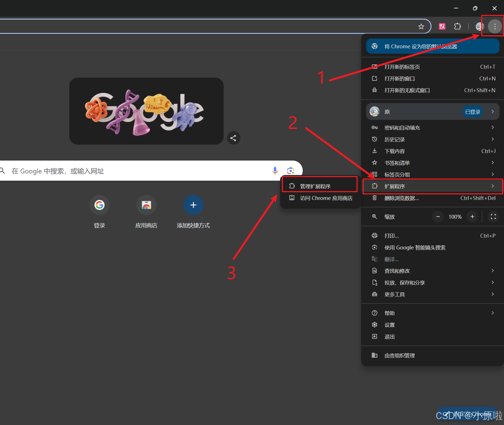Bookmark this page with the star icon
Image resolution: width=504 pixels, height=425 pixels.
pyautogui.click(x=421, y=27)
